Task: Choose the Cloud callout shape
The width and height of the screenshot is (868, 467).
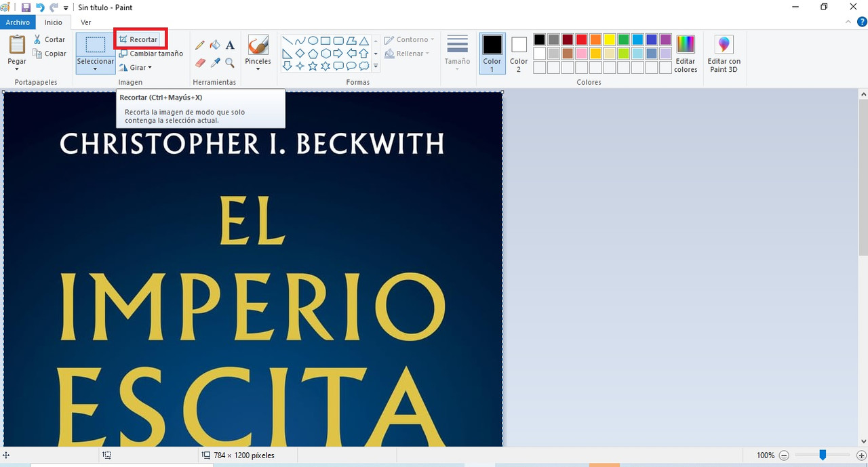Action: 364,66
